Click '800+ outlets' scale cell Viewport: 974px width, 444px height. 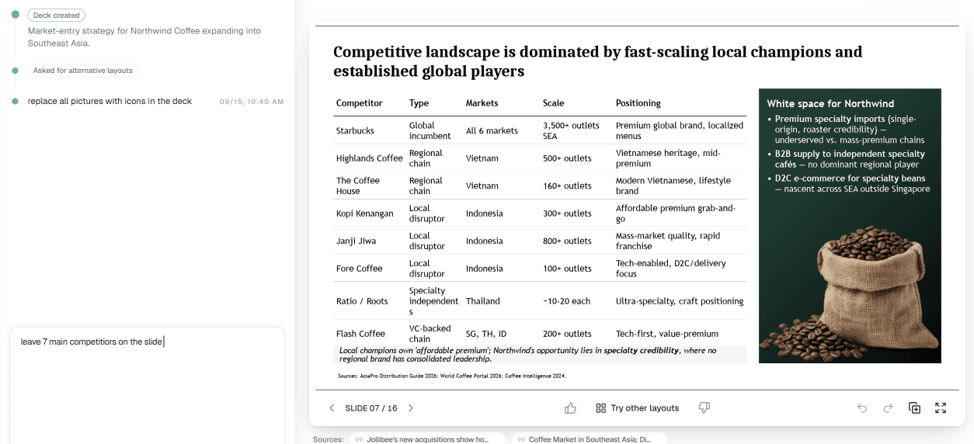pyautogui.click(x=567, y=241)
